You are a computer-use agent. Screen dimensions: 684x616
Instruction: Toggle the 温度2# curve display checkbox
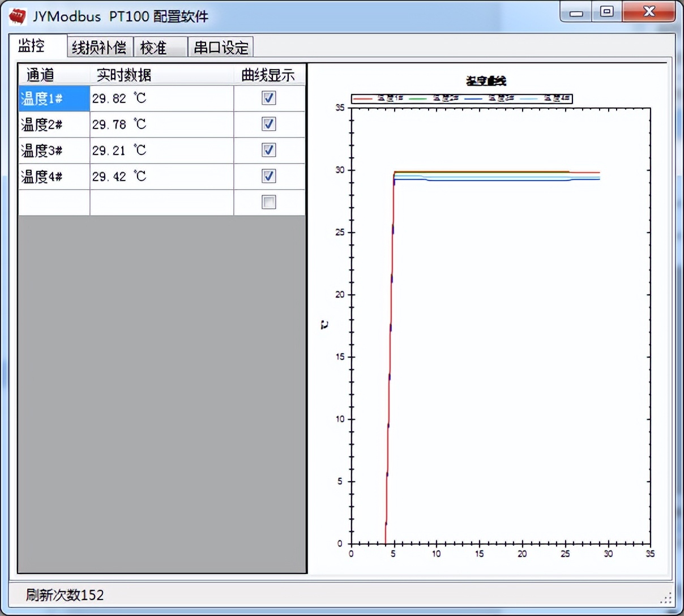(269, 124)
